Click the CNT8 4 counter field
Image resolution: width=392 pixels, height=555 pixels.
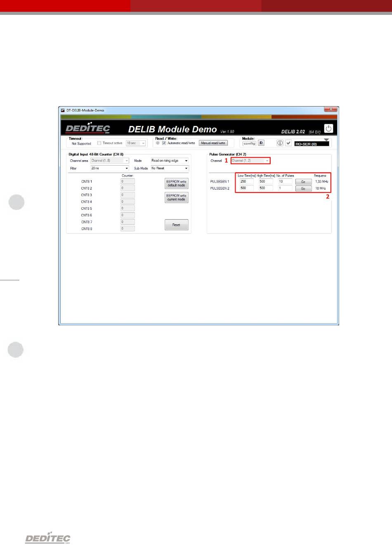pyautogui.click(x=128, y=202)
